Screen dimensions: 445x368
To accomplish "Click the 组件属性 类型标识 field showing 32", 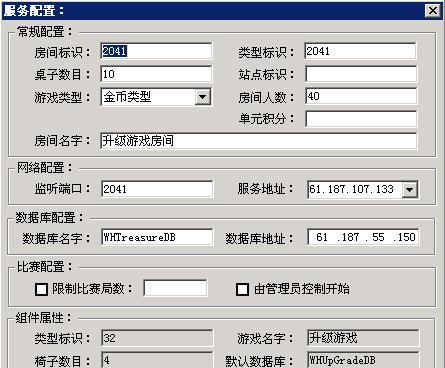I will [x=157, y=338].
